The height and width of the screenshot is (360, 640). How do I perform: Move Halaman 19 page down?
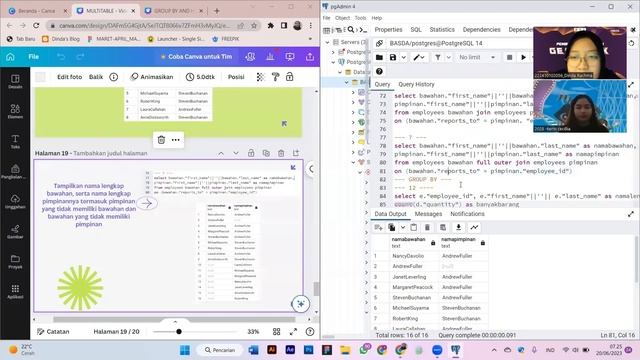pyautogui.click(x=236, y=153)
